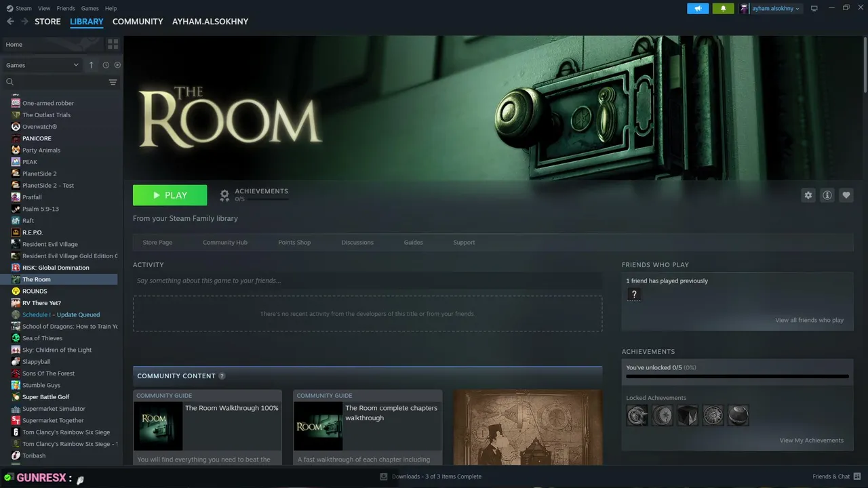Click the PEAK game icon in the list
Image resolution: width=868 pixels, height=488 pixels.
(x=16, y=162)
